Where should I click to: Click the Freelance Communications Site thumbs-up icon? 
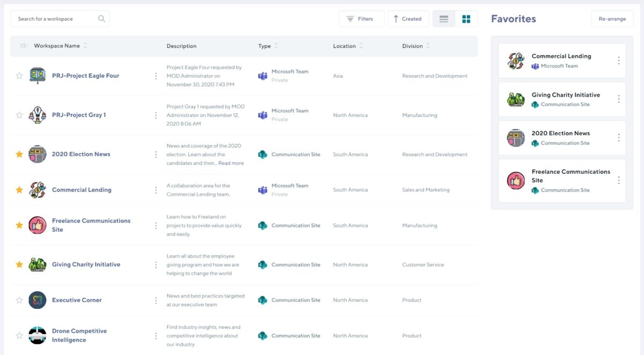click(x=37, y=225)
